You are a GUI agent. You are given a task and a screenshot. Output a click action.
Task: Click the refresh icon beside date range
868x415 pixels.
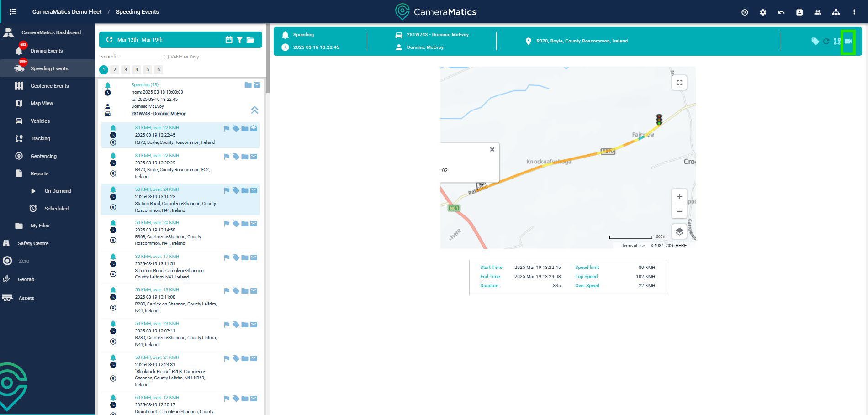[x=109, y=40]
